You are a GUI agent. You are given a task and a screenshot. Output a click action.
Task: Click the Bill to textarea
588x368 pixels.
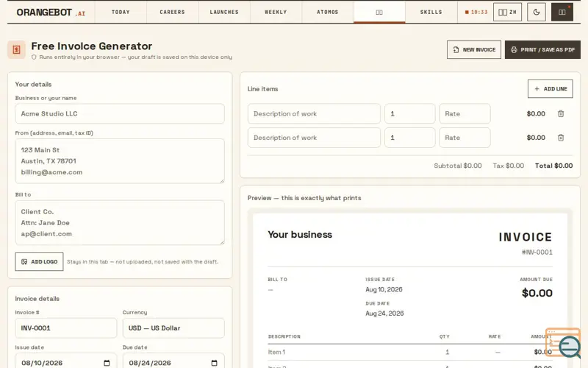(x=120, y=223)
